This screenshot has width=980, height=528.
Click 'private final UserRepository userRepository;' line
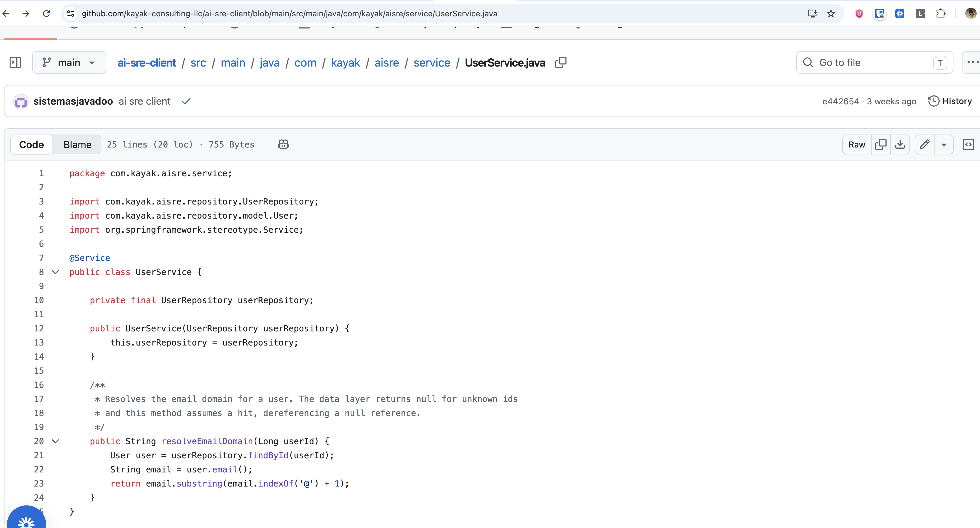point(202,300)
